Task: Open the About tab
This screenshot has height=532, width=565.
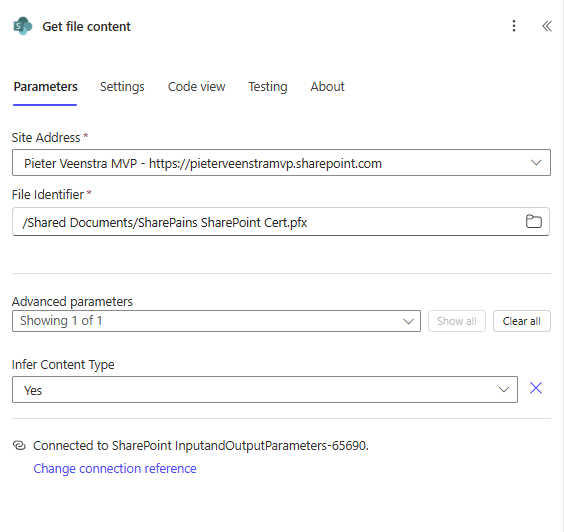Action: [x=328, y=87]
